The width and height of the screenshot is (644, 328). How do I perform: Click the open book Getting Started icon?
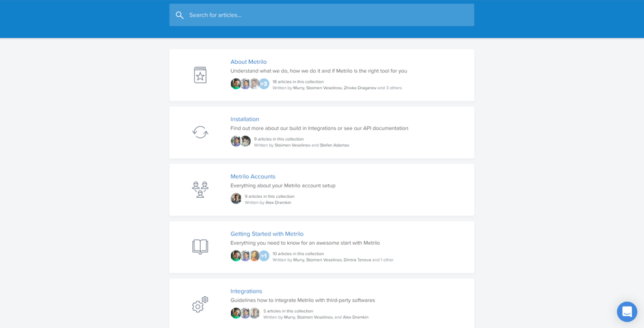[200, 247]
